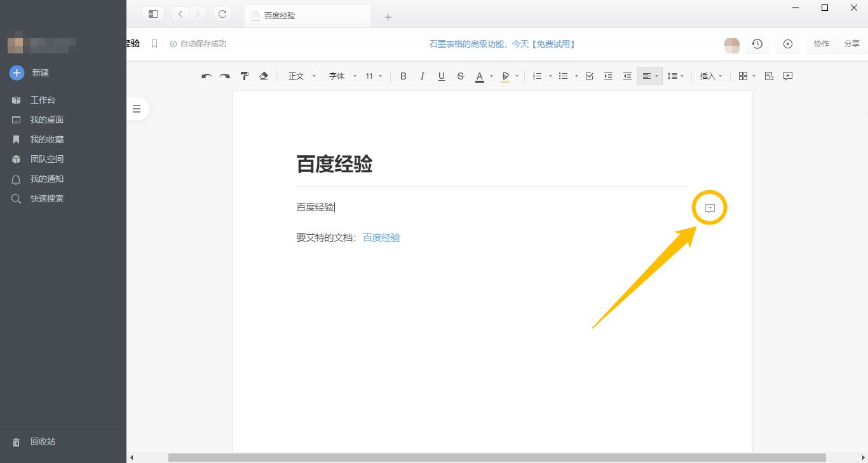The width and height of the screenshot is (868, 463).
Task: Open the 正文 paragraph style dropdown
Action: click(302, 76)
